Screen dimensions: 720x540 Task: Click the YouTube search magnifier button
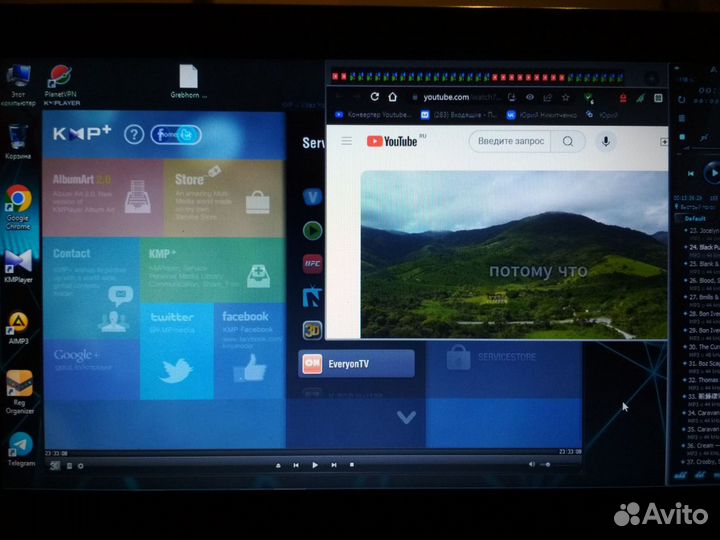pyautogui.click(x=568, y=141)
